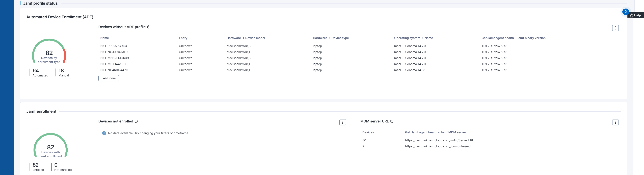644x175 pixels.
Task: Click the Operating system Name column header
Action: point(414,38)
